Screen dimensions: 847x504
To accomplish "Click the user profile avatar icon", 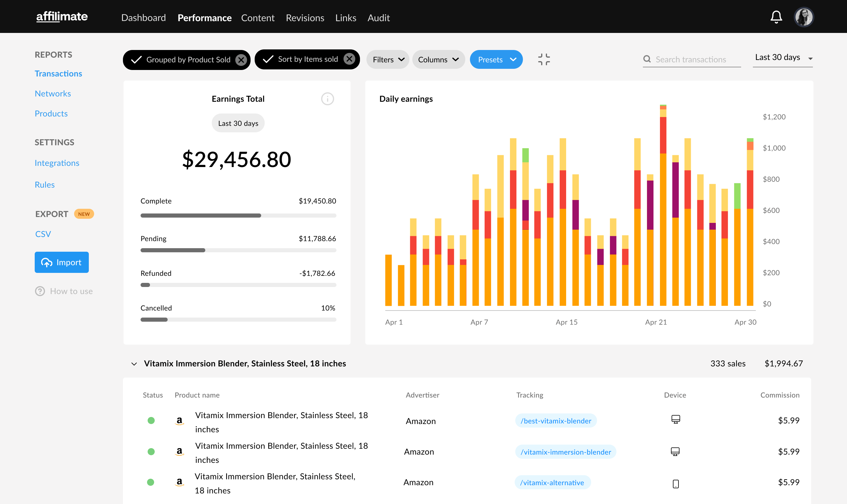I will coord(805,16).
